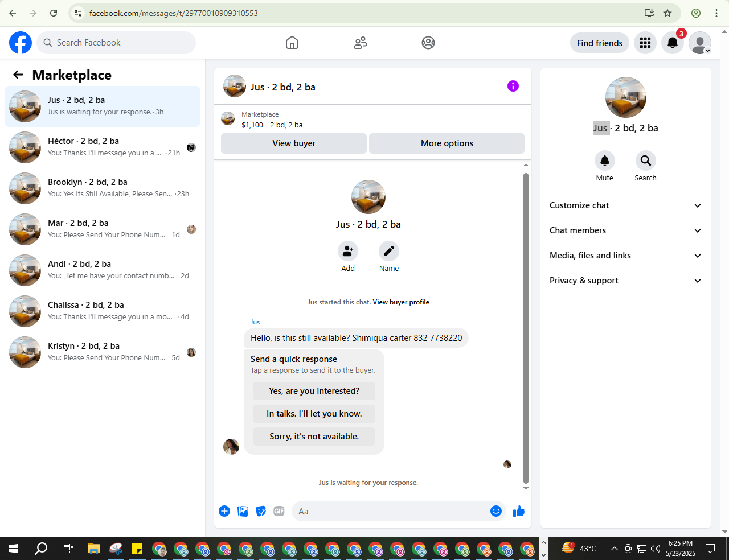729x560 pixels.
Task: Choose a sticker from the composer
Action: pos(261,511)
